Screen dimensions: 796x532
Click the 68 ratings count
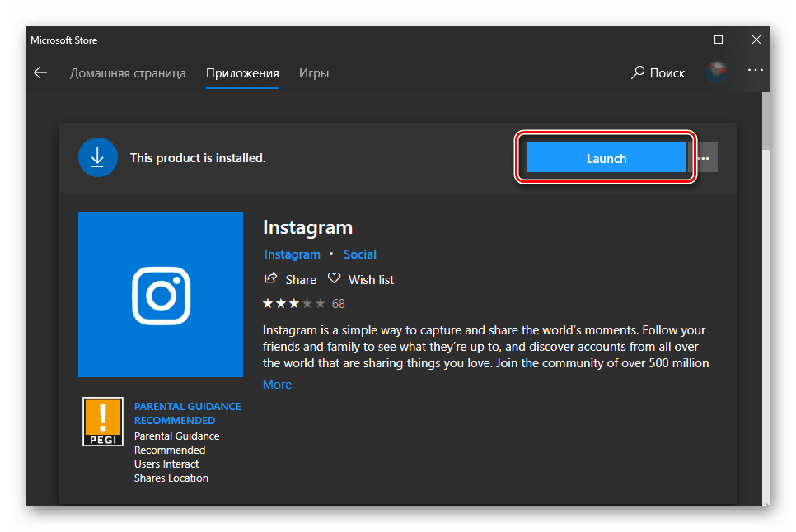click(339, 304)
